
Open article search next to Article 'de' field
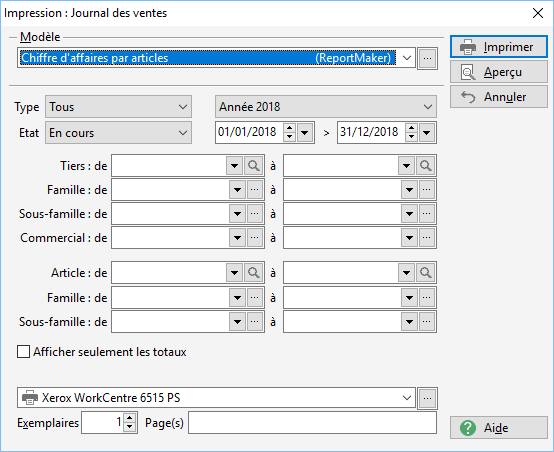[254, 272]
